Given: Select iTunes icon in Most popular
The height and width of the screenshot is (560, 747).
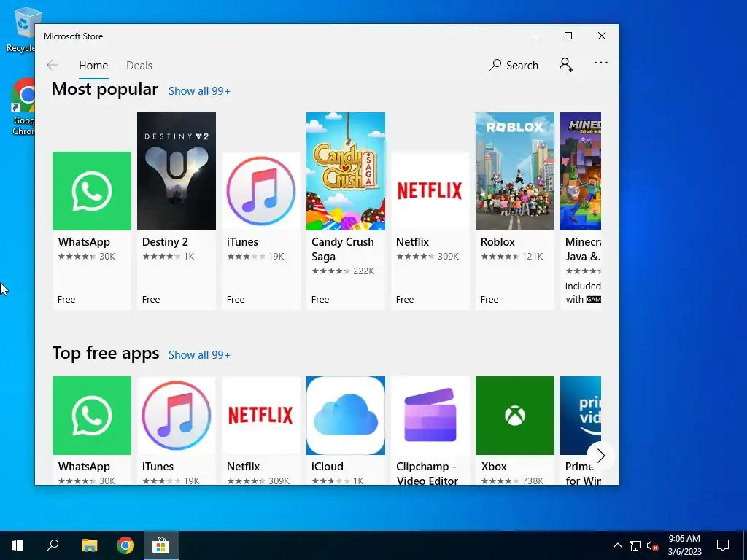Looking at the screenshot, I should pos(261,190).
